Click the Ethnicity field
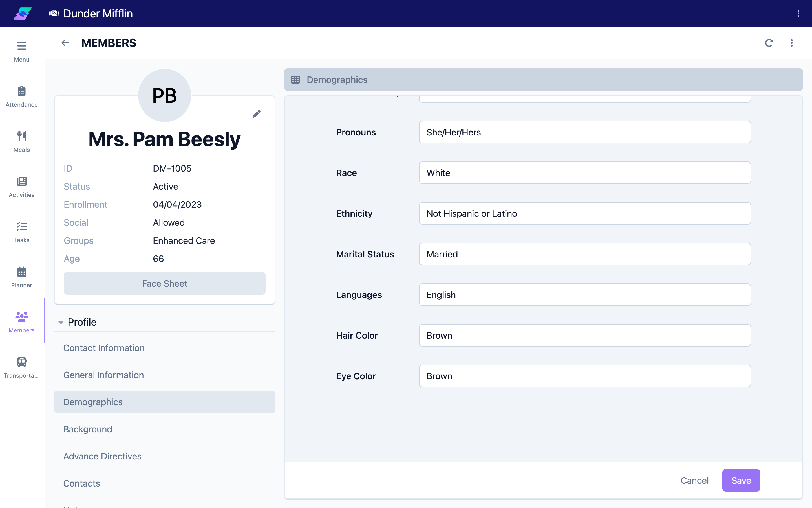Viewport: 812px width, 508px height. pyautogui.click(x=585, y=213)
